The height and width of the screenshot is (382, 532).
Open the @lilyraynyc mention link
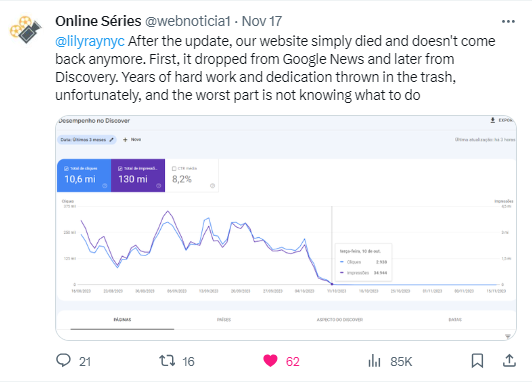(x=90, y=41)
